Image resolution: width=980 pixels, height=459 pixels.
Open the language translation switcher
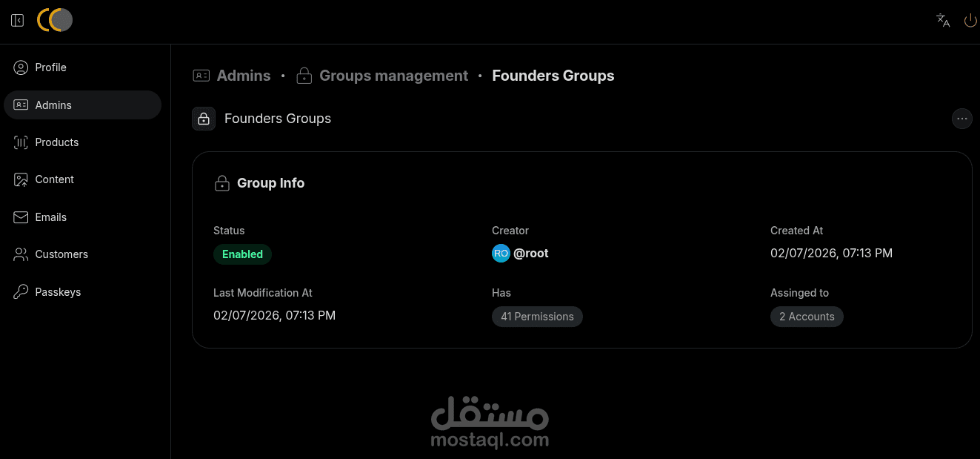pos(943,21)
